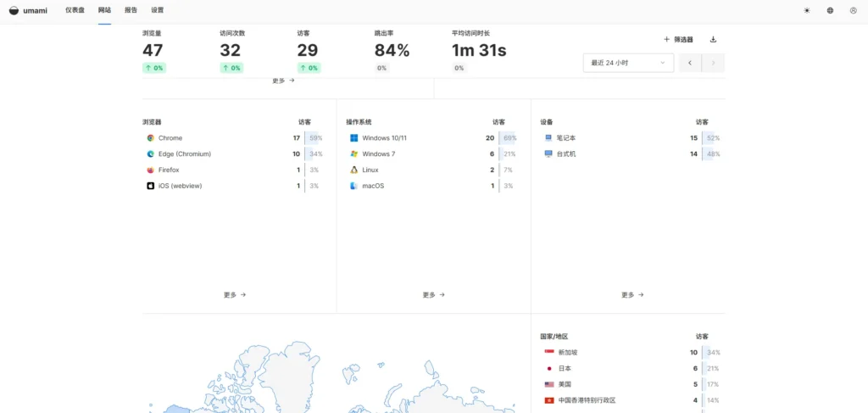Screen dimensions: 868x413
Task: Toggle the light/dark theme sun icon
Action: coord(806,10)
